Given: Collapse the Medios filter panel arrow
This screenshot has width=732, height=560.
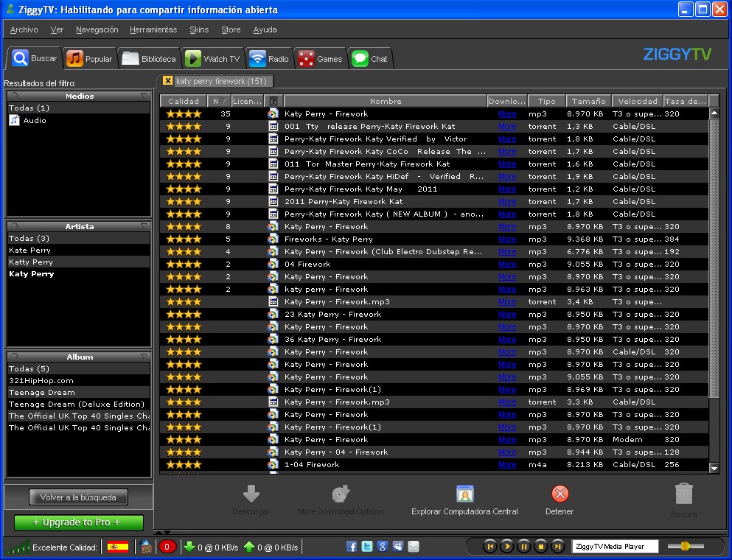Looking at the screenshot, I should [144, 95].
